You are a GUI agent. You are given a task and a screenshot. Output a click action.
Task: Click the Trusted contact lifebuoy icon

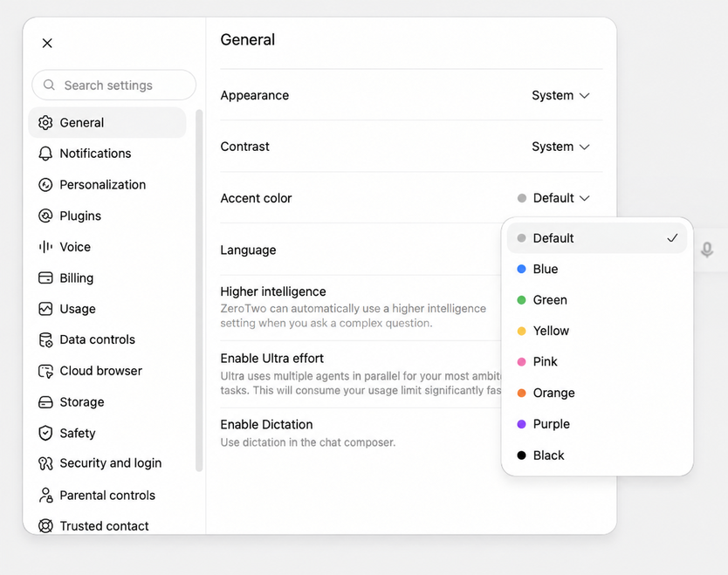45,526
